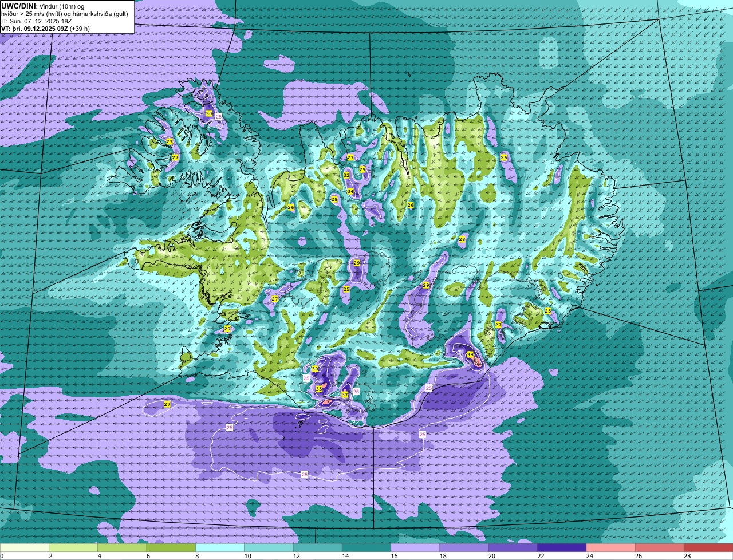Select the legend color between 4 and 6

[x=122, y=548]
